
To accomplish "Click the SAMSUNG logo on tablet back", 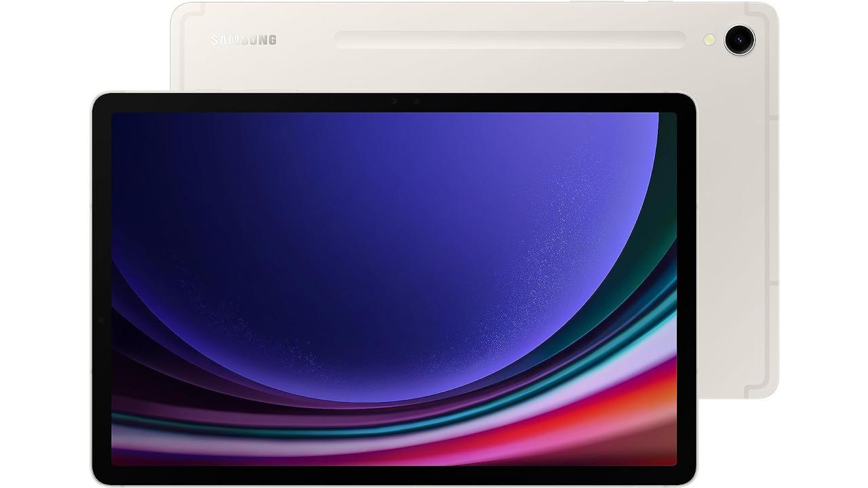I will [243, 40].
